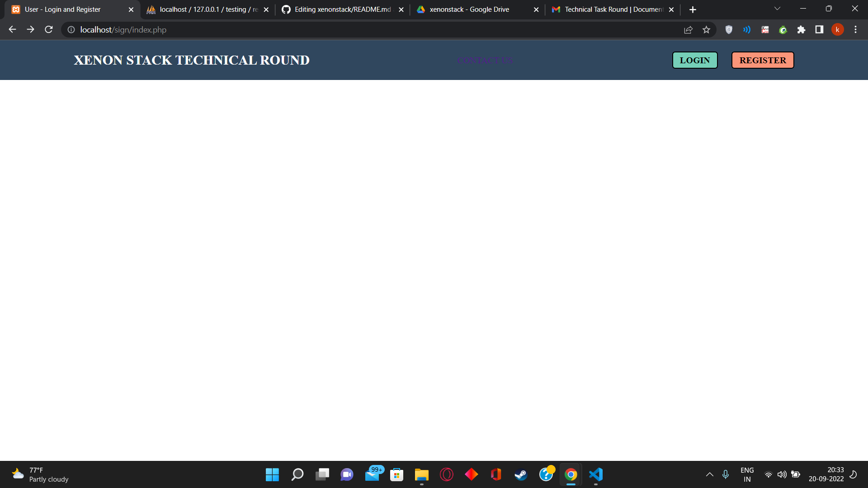868x488 pixels.
Task: Switch to xenonstack Google Drive tab
Action: [469, 9]
